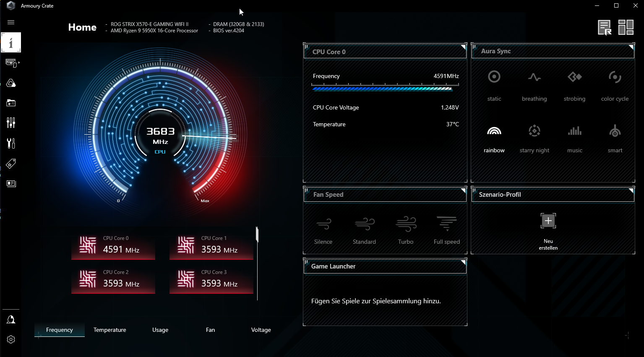Click the DRAM (320GB & 2133) text
The width and height of the screenshot is (644, 357).
point(239,24)
